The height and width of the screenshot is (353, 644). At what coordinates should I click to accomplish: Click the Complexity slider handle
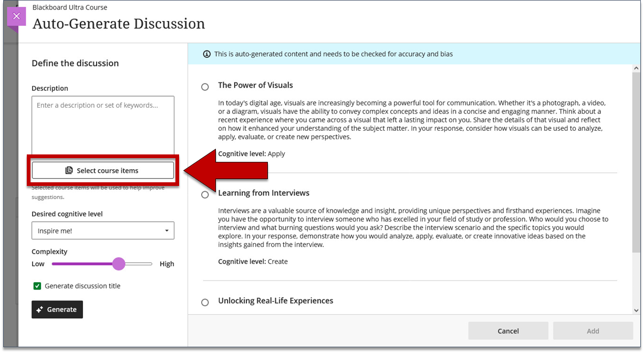point(119,264)
